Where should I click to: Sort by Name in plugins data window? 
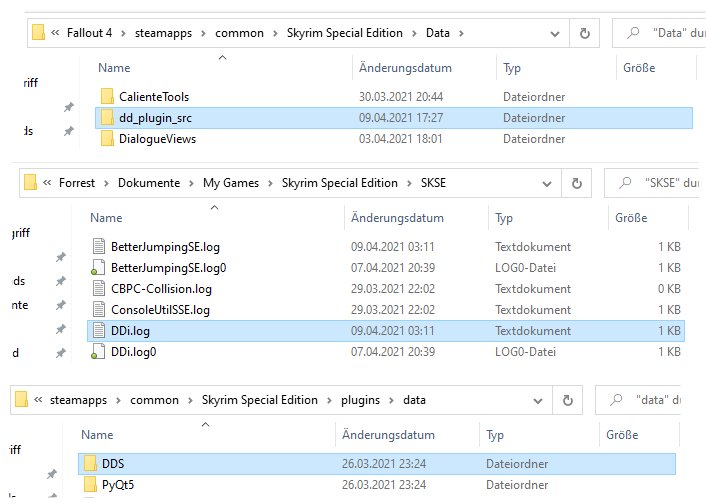(x=97, y=435)
